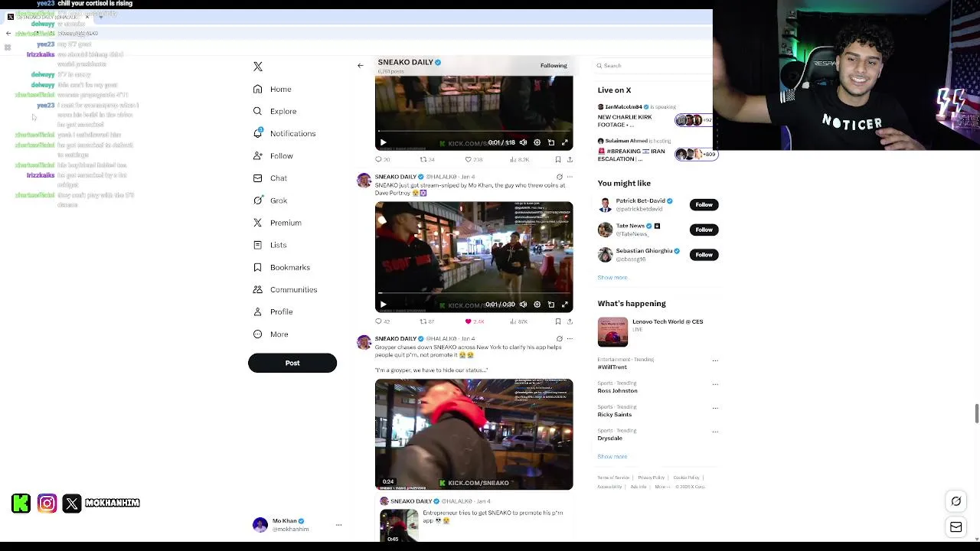
Task: Follow Tate News
Action: coord(704,230)
